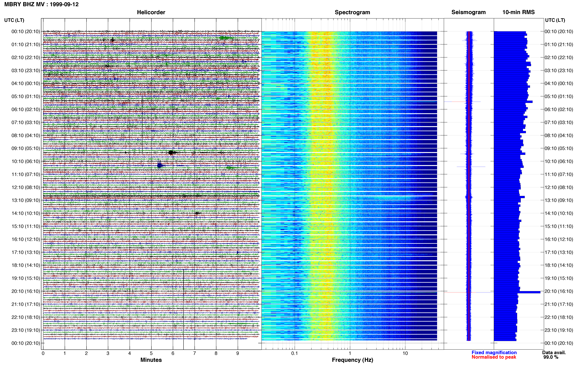Screen dimensions: 588x368
Task: Click the left time label 02:10 (22:10)
Action: [x=26, y=57]
